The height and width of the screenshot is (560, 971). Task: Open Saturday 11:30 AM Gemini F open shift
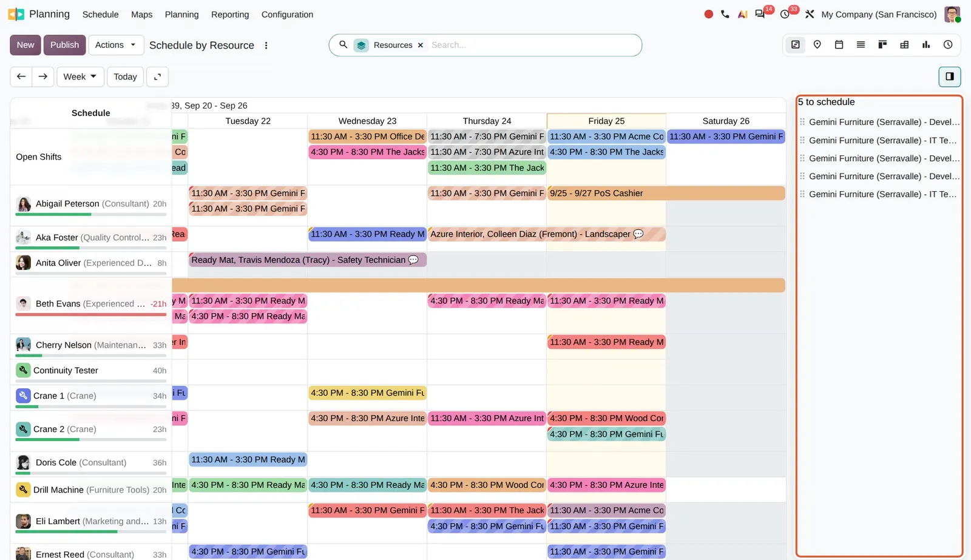(726, 137)
